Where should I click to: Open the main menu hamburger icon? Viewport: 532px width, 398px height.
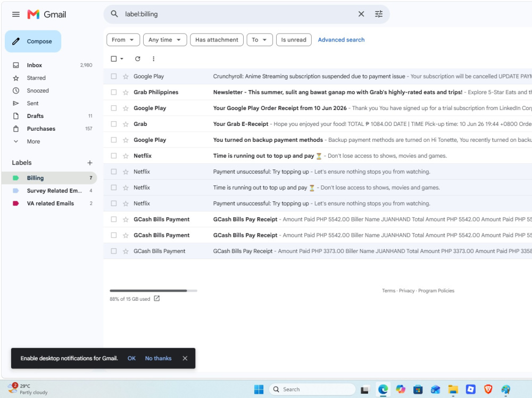pos(15,14)
